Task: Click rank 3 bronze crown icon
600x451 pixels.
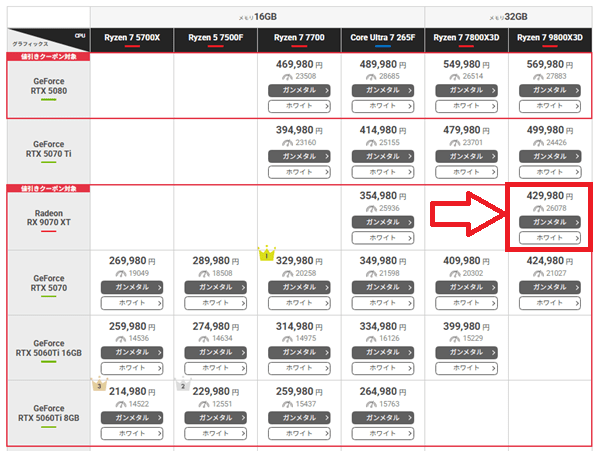Action: pos(99,384)
